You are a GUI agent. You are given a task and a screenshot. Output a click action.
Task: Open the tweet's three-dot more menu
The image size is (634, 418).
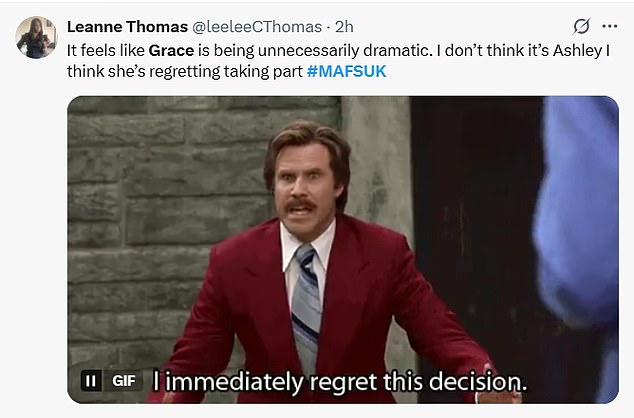[608, 26]
